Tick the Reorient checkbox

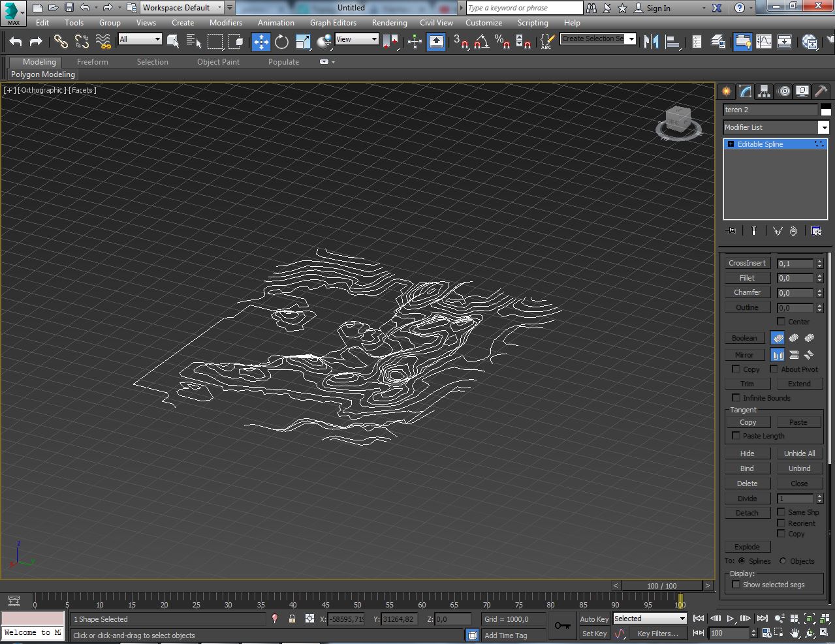click(x=781, y=523)
